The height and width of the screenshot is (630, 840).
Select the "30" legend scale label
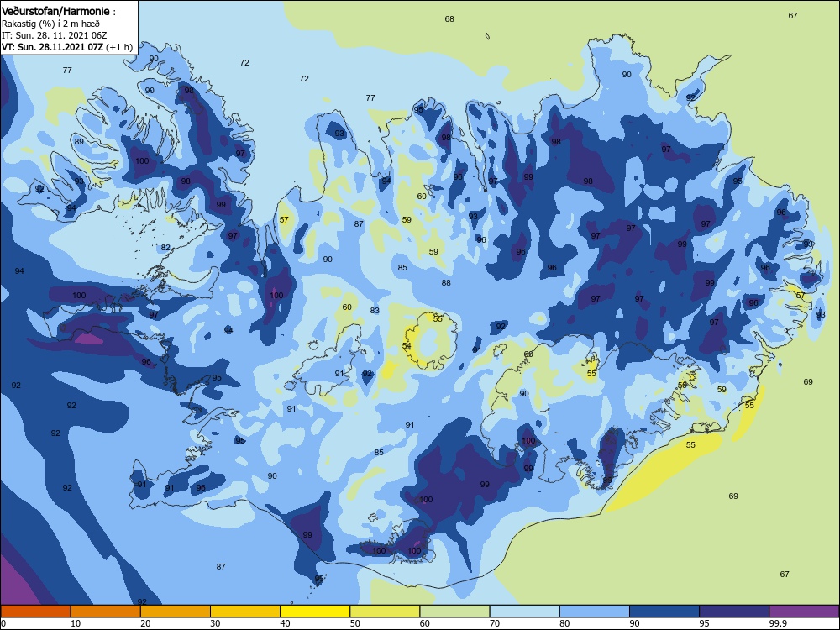(215, 623)
